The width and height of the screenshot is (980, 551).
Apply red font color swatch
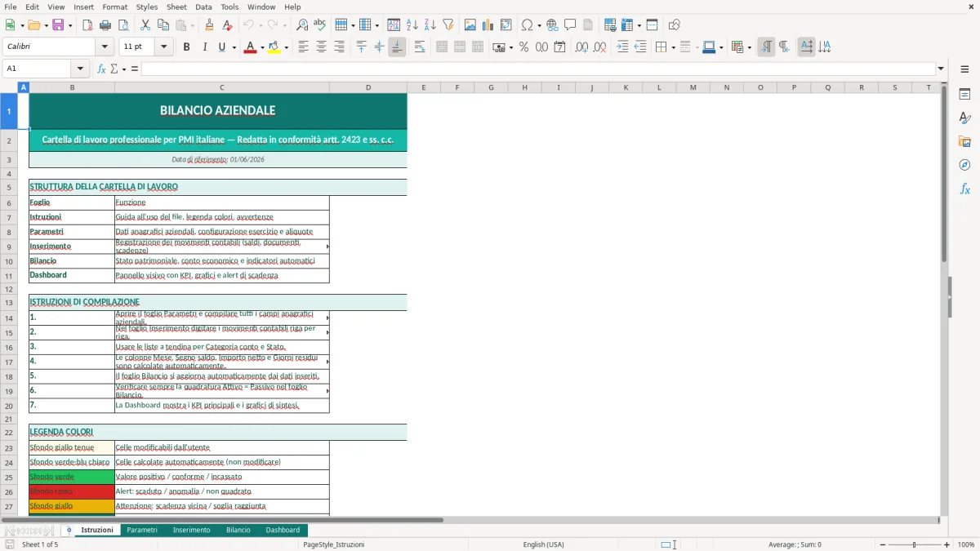click(x=249, y=47)
